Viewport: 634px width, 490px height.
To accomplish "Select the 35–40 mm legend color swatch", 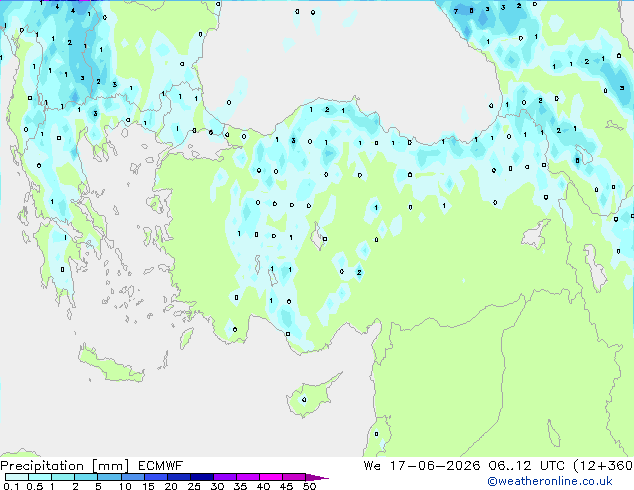I will (x=248, y=477).
